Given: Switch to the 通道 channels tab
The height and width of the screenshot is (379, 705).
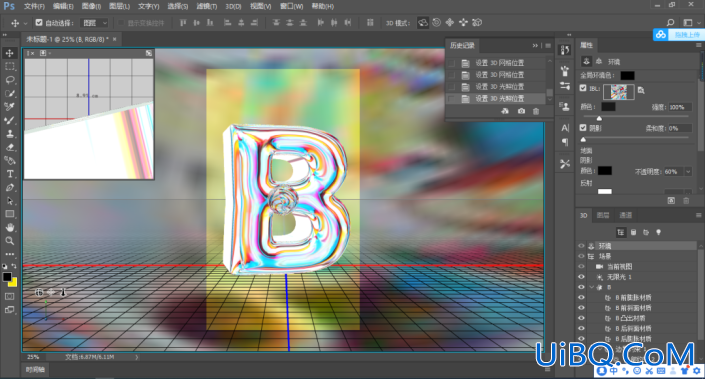Looking at the screenshot, I should pos(625,215).
